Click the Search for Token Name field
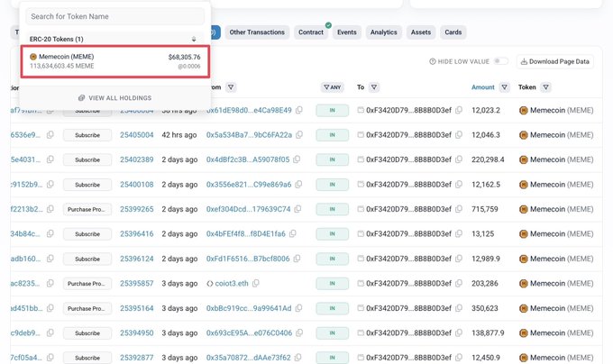The height and width of the screenshot is (364, 613). [x=115, y=16]
